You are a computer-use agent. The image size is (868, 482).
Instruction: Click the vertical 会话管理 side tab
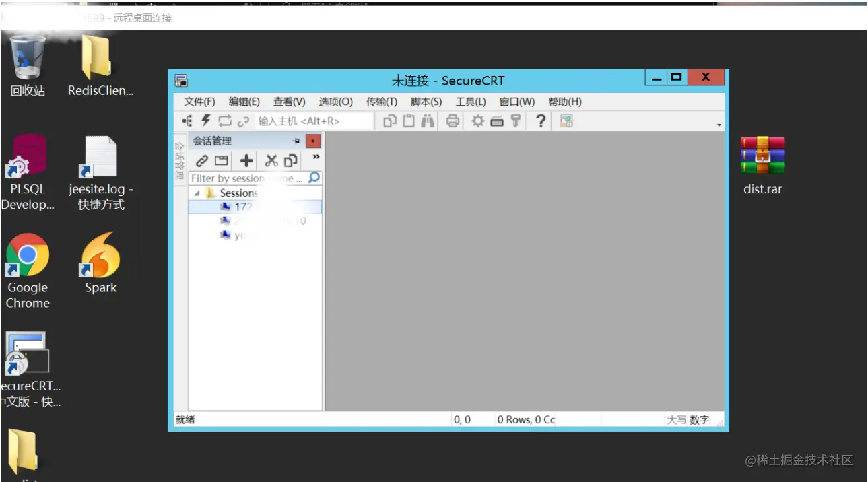tap(179, 160)
